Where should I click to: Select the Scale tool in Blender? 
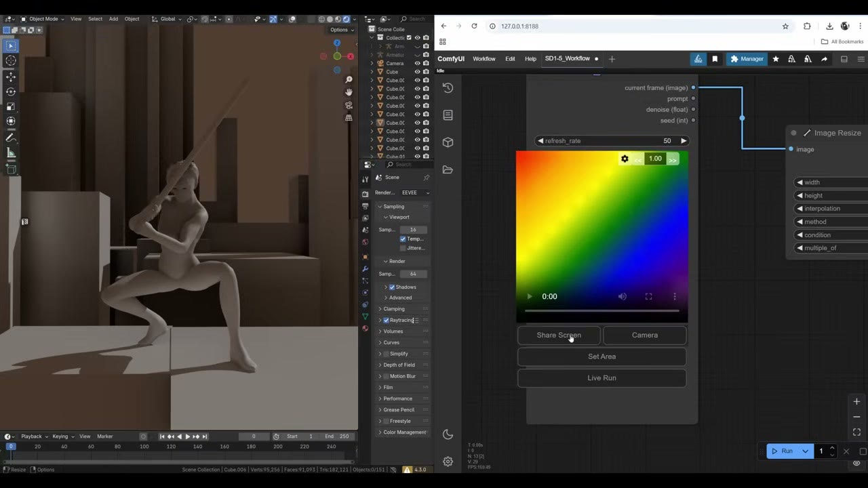[x=11, y=106]
